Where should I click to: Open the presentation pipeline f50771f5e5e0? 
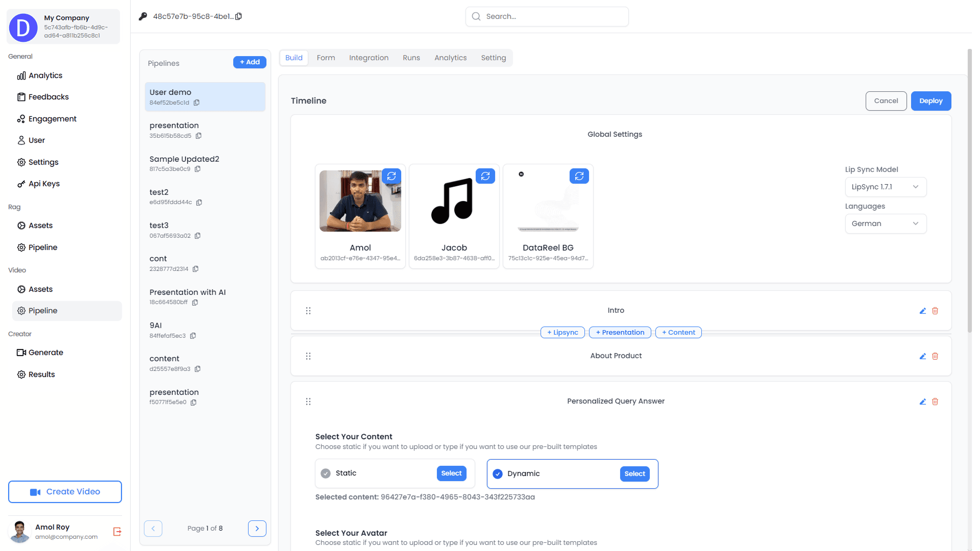[205, 397]
